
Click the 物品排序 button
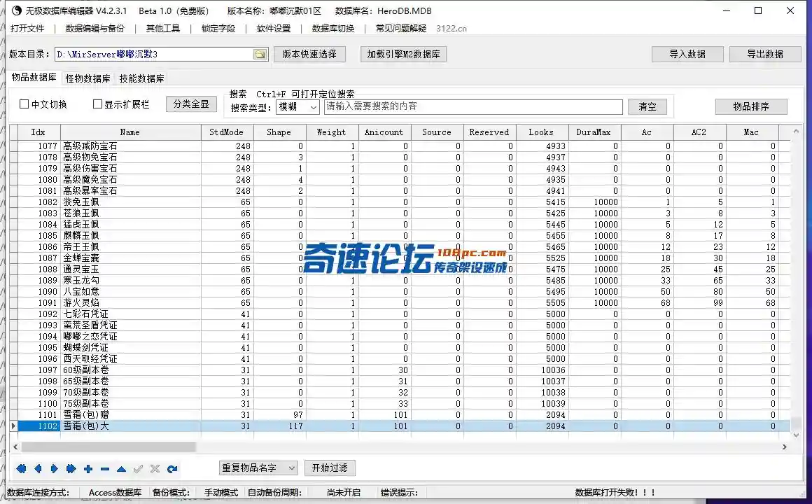pos(751,106)
